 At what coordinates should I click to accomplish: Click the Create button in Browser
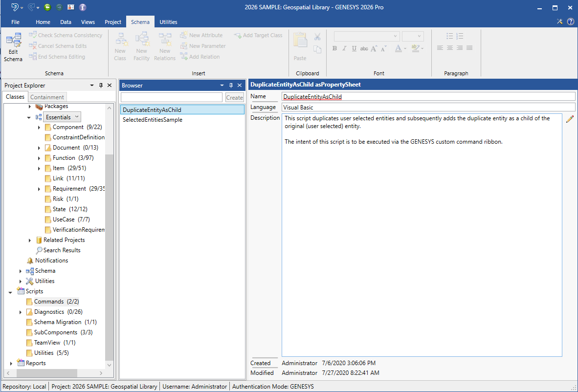[234, 98]
